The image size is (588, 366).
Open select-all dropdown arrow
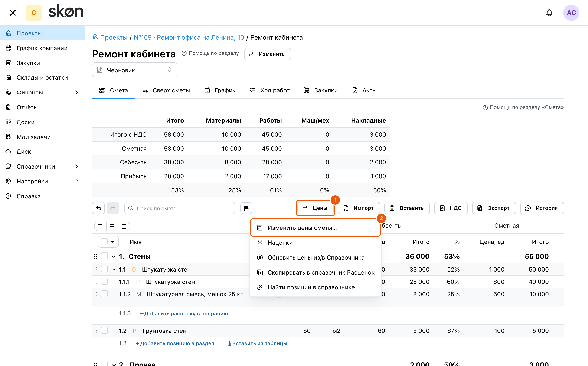112,242
